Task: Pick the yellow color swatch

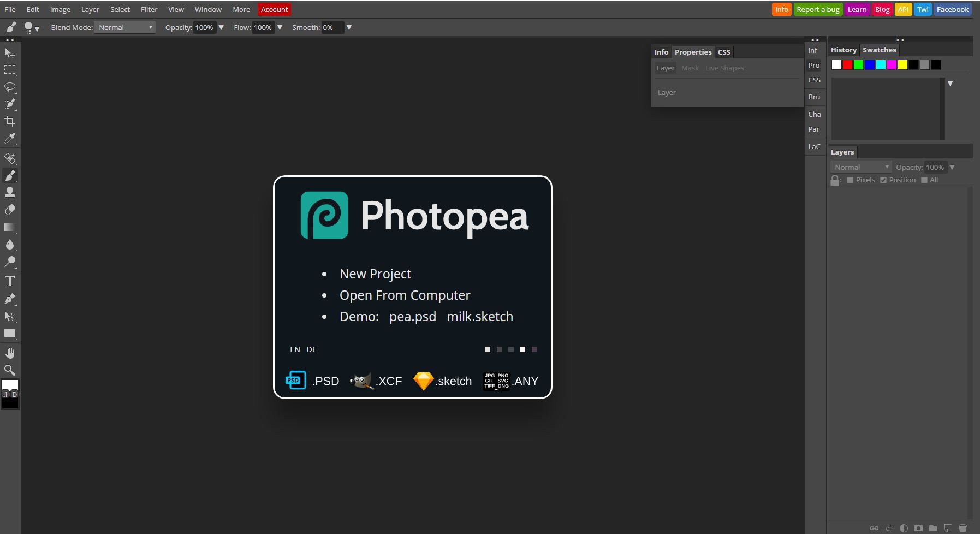Action: pyautogui.click(x=902, y=65)
